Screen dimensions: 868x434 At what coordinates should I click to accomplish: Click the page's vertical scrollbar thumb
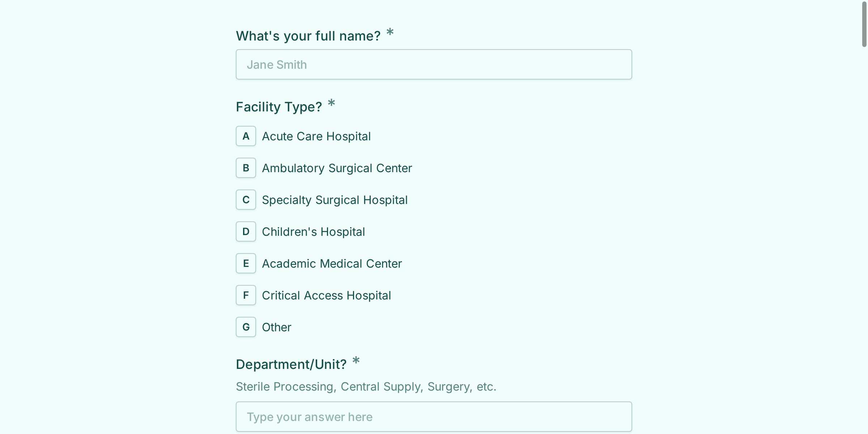(864, 24)
